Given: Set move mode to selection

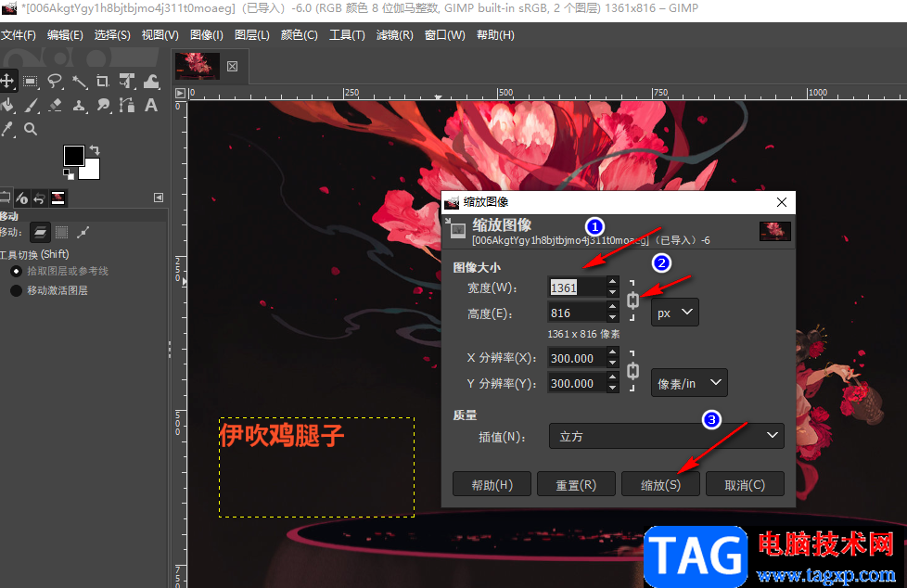Looking at the screenshot, I should click(x=61, y=233).
